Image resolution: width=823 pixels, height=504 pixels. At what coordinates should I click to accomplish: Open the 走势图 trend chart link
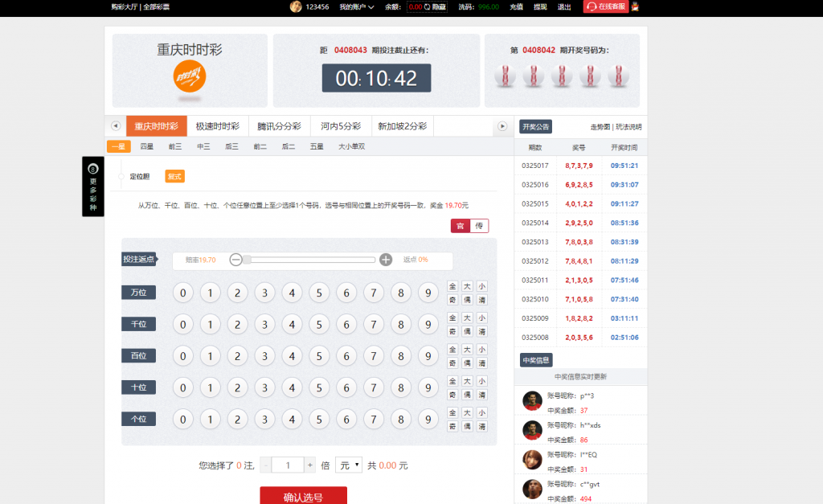click(600, 127)
